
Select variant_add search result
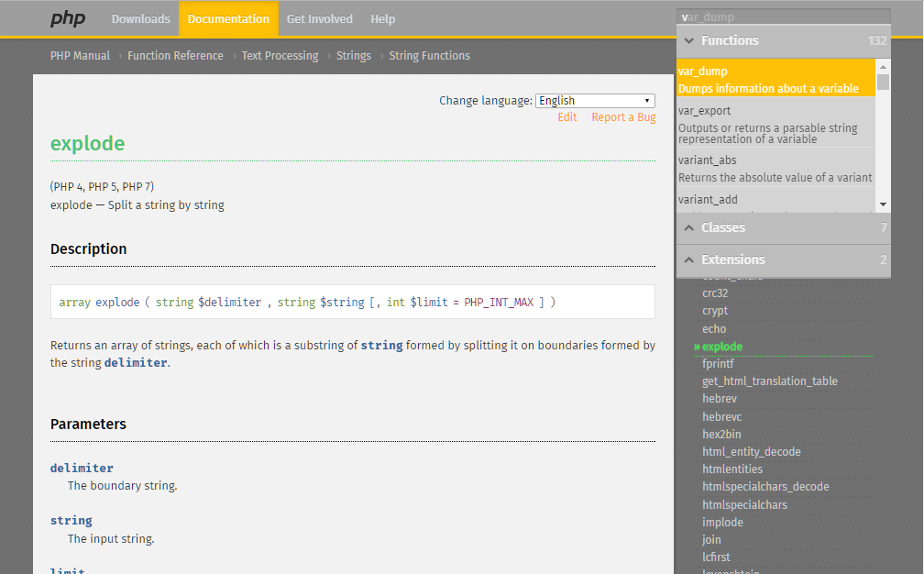pos(776,200)
